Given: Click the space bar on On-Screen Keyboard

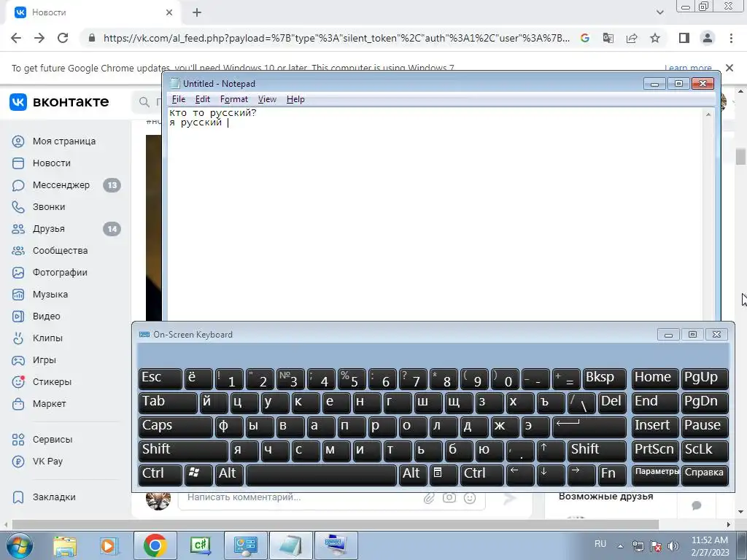Looking at the screenshot, I should pyautogui.click(x=321, y=475).
